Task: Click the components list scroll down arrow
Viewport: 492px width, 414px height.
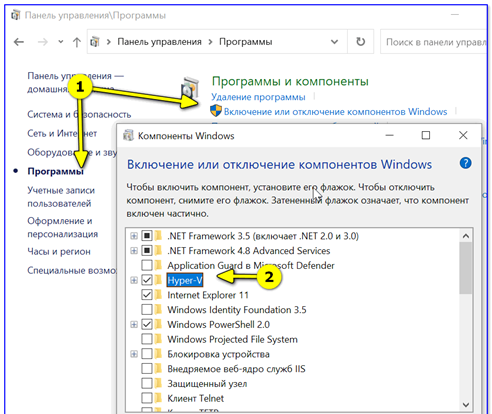Action: click(466, 405)
